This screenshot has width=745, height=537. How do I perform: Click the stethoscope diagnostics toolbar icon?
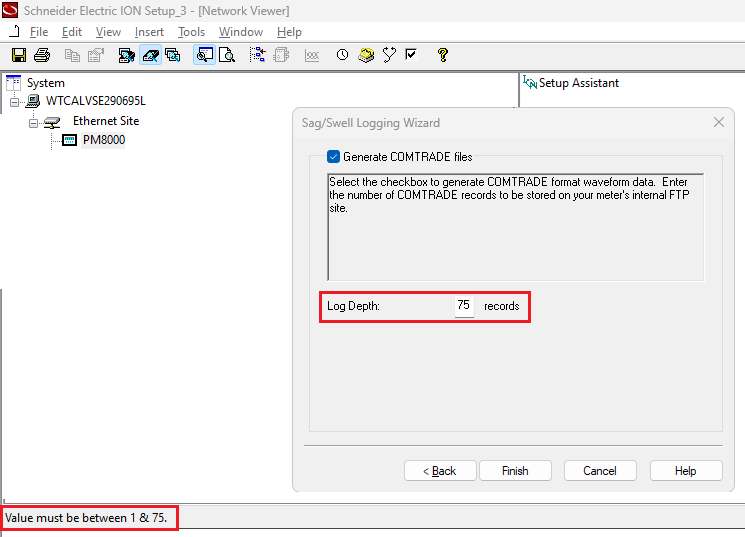click(389, 55)
